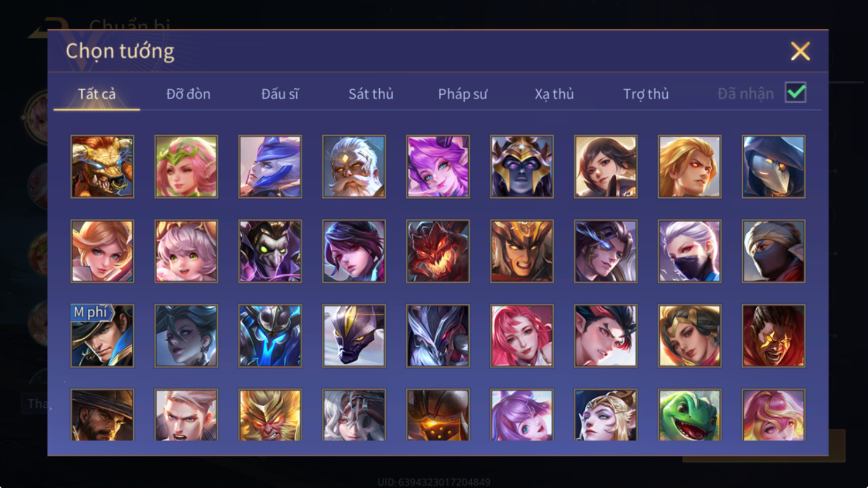Switch to the Trợ thủ tab
Viewport: 868px width, 488px height.
[646, 94]
